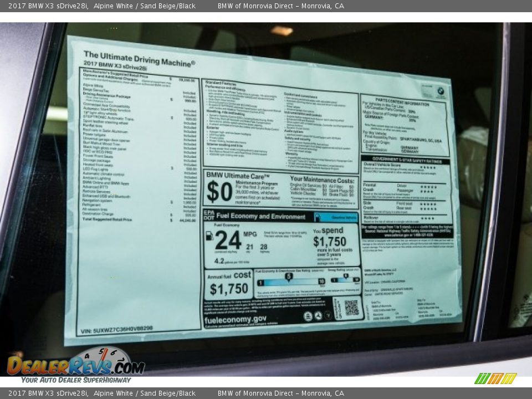Click the BMW roundel logo on sticker
532x399 pixels.
point(441,90)
